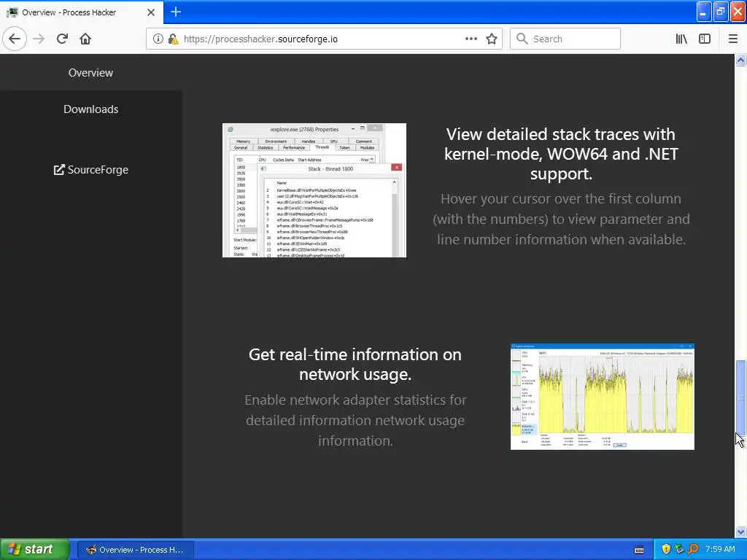Open a new tab with plus button
The width and height of the screenshot is (747, 560).
click(x=175, y=12)
